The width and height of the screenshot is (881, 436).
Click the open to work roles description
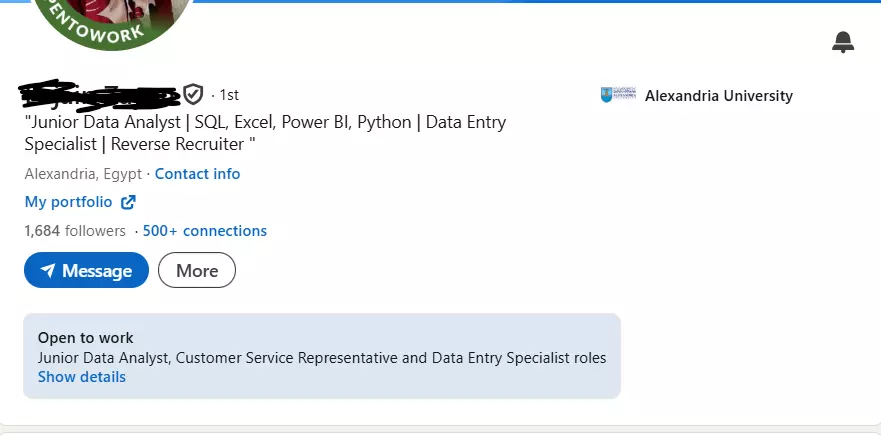[321, 358]
